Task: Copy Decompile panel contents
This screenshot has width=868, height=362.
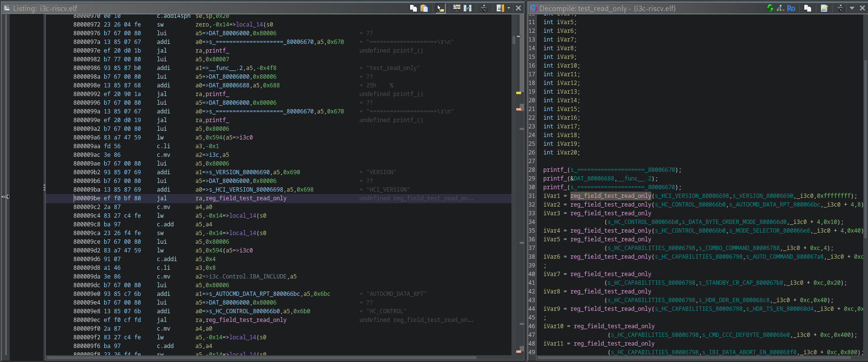Action: click(x=807, y=8)
